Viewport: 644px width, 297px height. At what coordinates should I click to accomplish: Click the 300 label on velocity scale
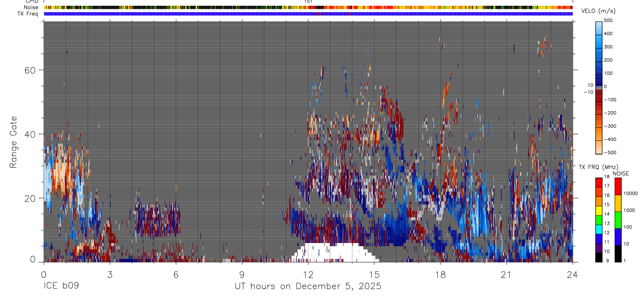[608, 47]
